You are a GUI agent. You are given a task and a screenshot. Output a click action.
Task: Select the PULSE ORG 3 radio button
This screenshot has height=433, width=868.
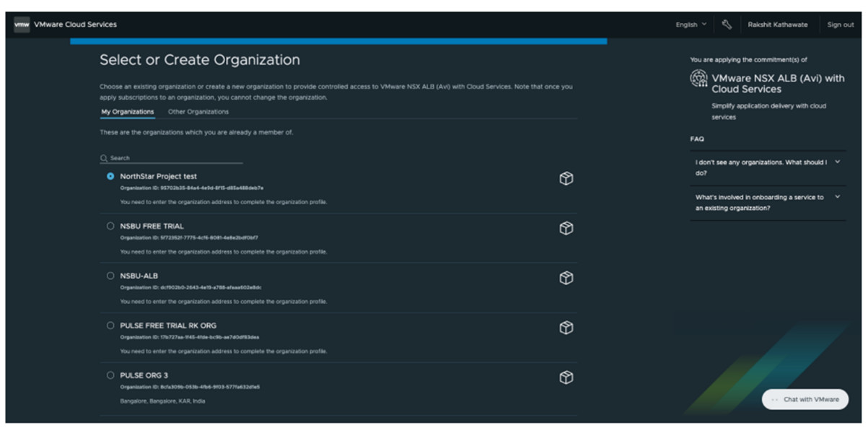[x=110, y=375]
